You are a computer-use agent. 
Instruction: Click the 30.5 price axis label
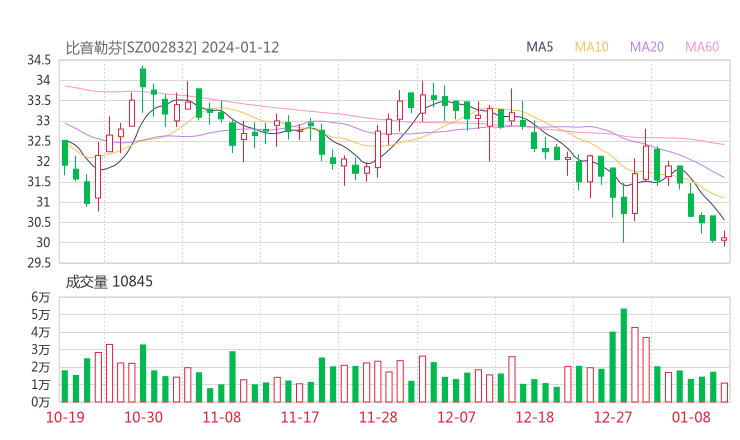coord(39,222)
